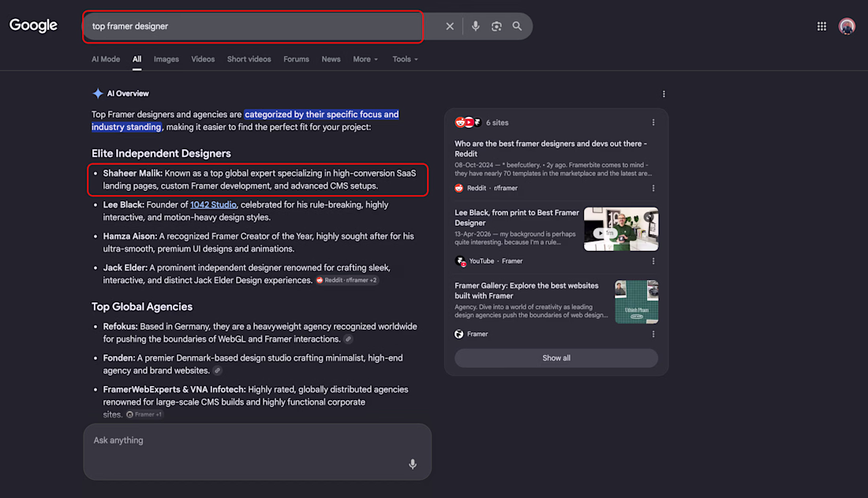Click the Jack Elder bullet entry
The height and width of the screenshot is (498, 868).
247,274
